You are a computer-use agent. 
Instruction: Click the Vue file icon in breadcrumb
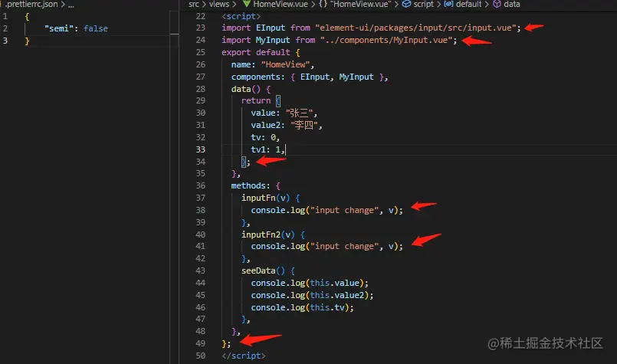click(246, 4)
